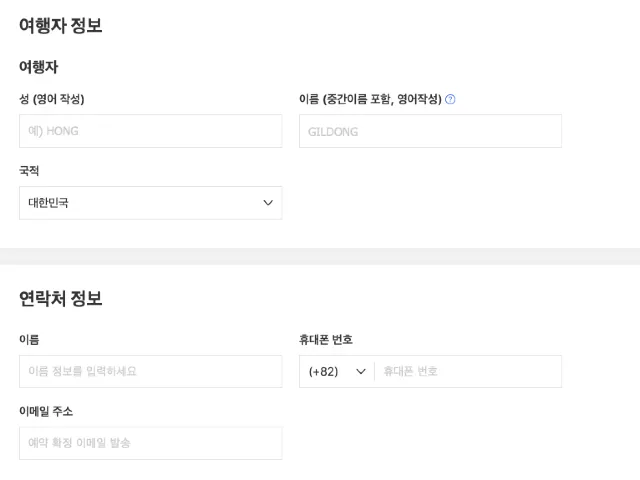Click the 이름 (중간이름 포함, 영어작성) label
Screen dimensions: 640x480
(370, 99)
